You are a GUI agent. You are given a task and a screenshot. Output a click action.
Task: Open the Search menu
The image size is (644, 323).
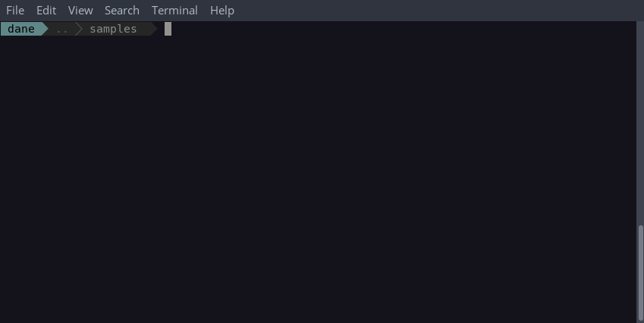click(121, 11)
